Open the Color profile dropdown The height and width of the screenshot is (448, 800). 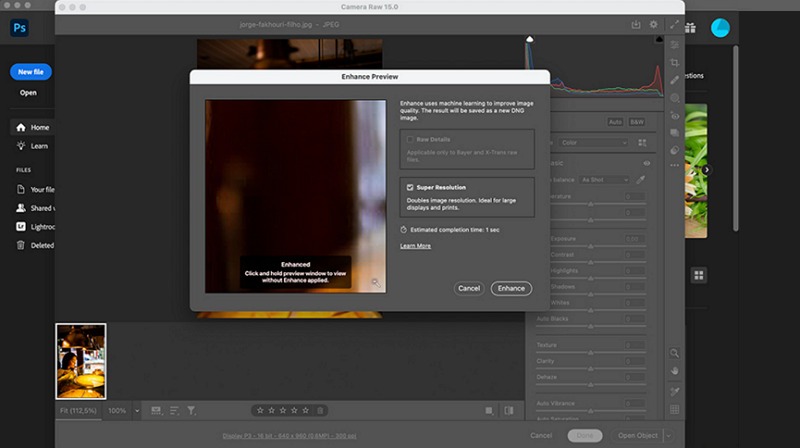[x=593, y=143]
